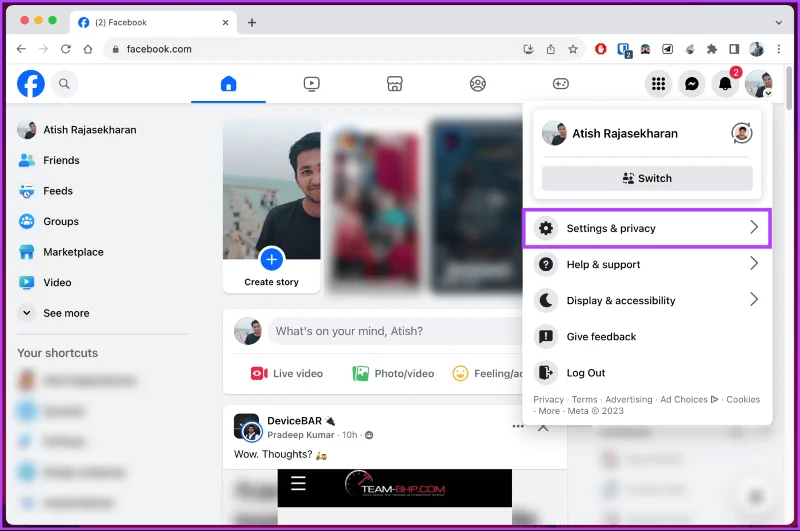Open the Groups tab icon in top navigation
This screenshot has height=531, width=800.
pos(478,84)
